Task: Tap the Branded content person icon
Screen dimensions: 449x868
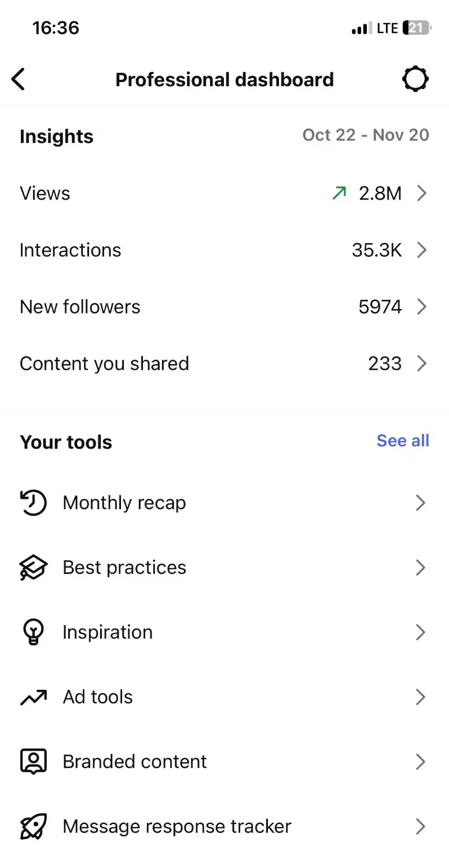Action: (x=33, y=762)
